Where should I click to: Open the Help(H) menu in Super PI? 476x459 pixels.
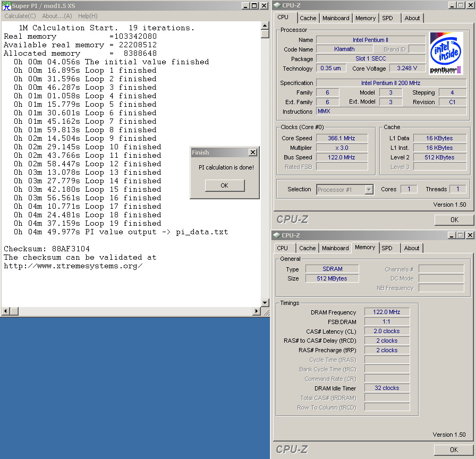pos(88,16)
